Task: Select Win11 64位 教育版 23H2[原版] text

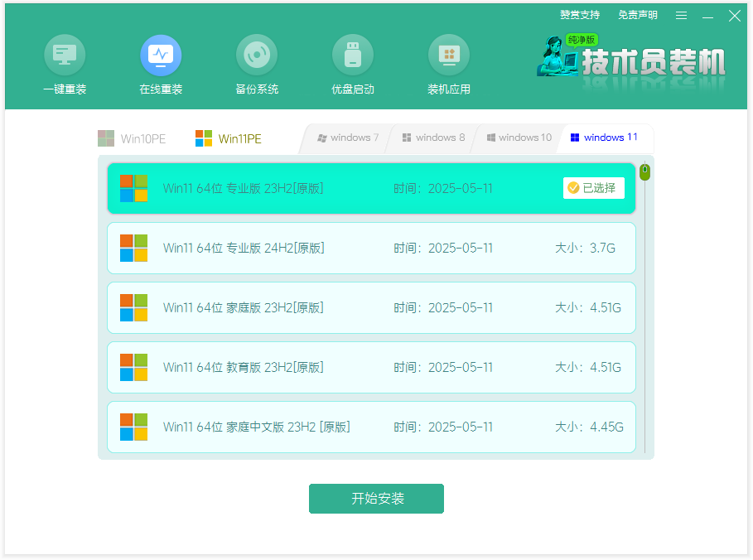Action: click(243, 367)
